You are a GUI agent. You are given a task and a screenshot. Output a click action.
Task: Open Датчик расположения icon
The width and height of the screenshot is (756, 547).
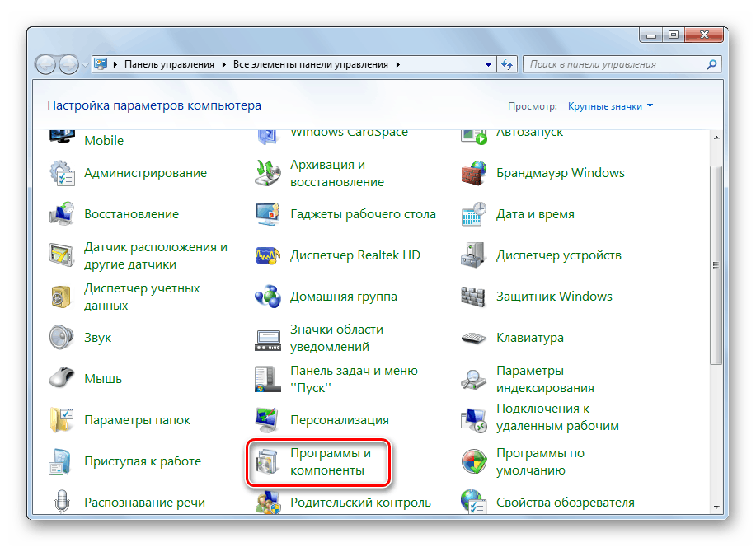point(62,255)
